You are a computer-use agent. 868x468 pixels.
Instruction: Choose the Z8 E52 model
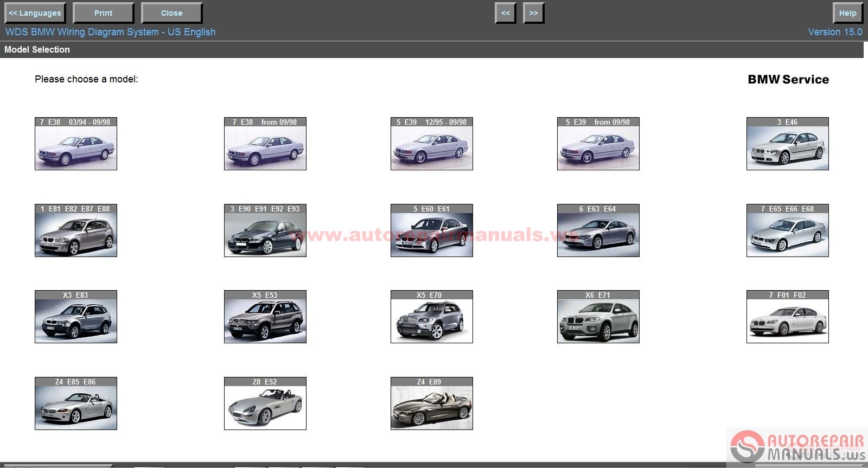265,403
